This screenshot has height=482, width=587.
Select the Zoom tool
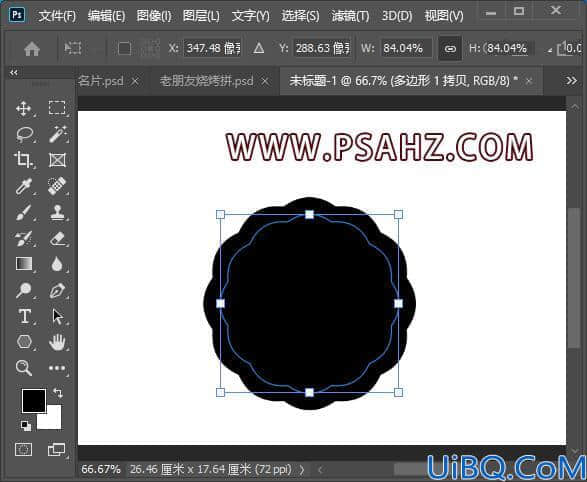click(x=24, y=368)
